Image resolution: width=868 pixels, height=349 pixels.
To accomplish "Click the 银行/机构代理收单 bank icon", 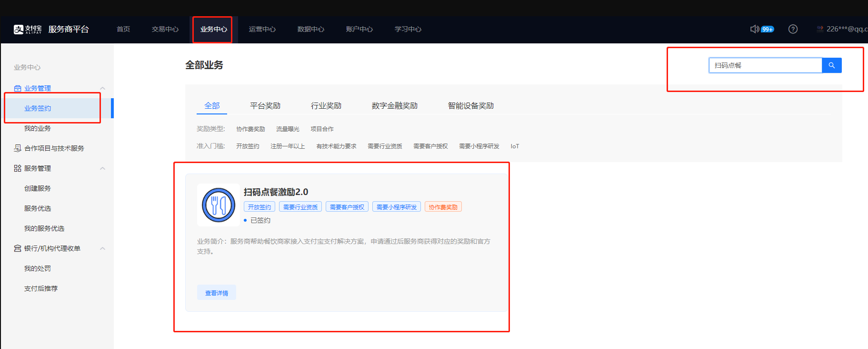I will [18, 248].
